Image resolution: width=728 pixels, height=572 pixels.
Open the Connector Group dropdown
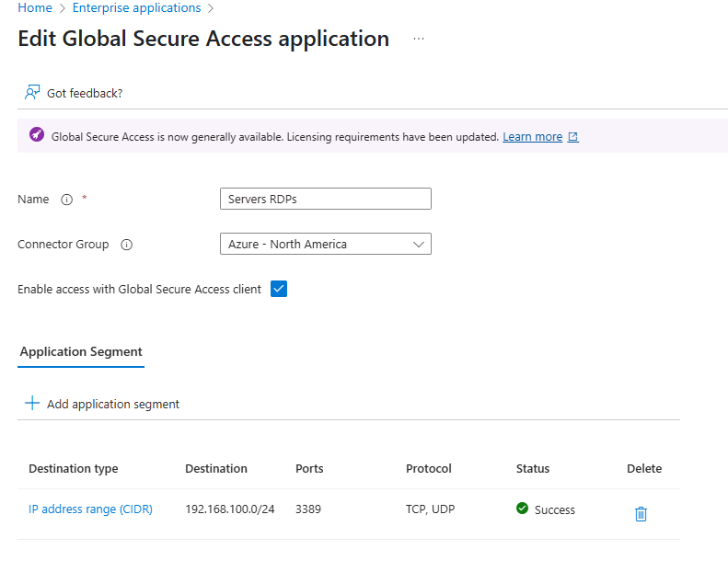coord(325,245)
